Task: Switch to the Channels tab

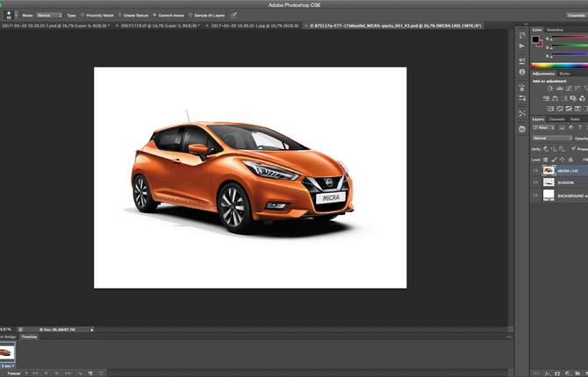Action: [557, 119]
